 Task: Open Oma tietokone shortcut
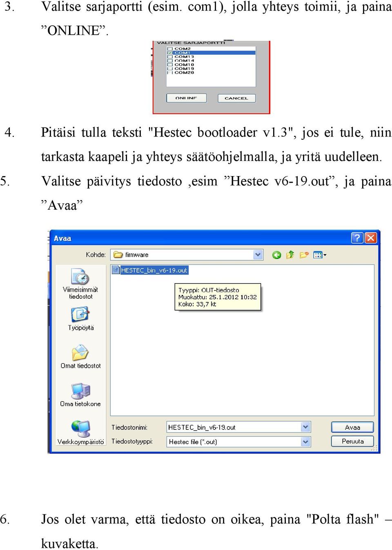(x=80, y=395)
